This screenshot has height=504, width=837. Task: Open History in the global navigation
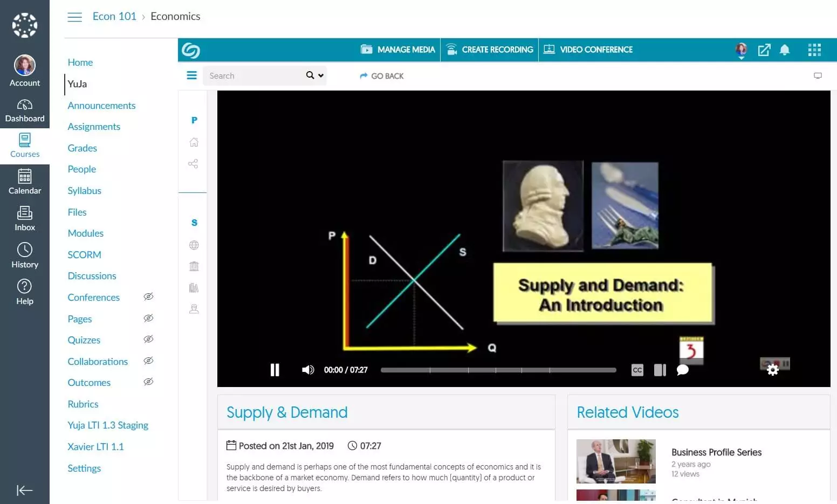pos(25,256)
